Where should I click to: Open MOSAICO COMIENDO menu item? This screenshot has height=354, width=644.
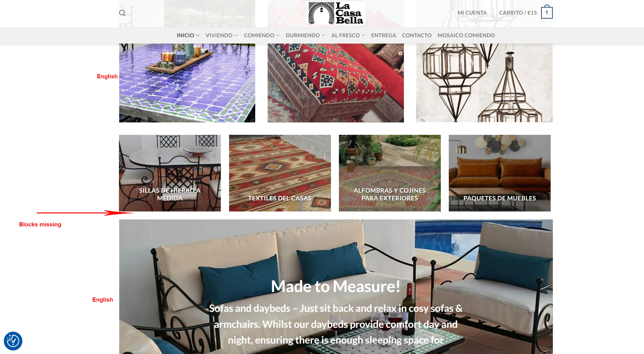(x=466, y=35)
